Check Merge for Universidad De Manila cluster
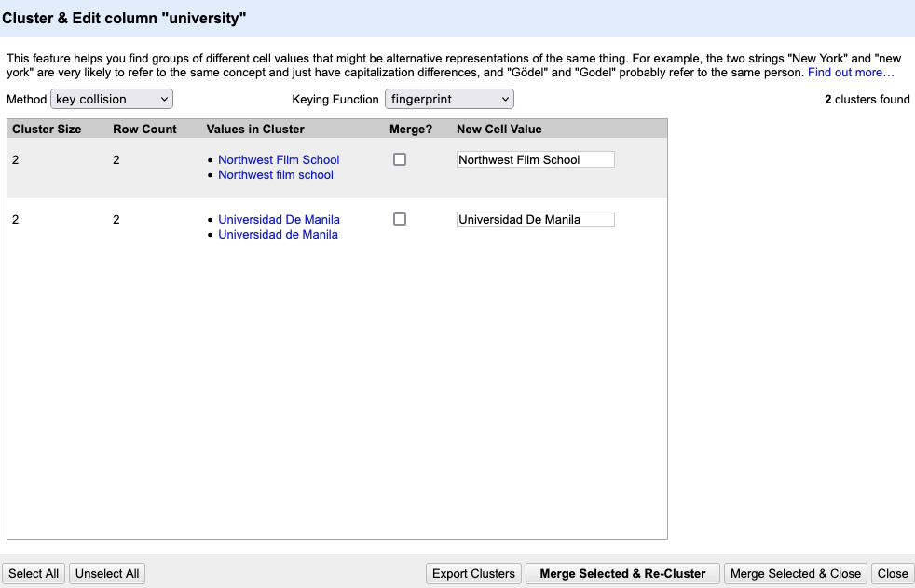Viewport: 915px width, 588px height. 400,219
